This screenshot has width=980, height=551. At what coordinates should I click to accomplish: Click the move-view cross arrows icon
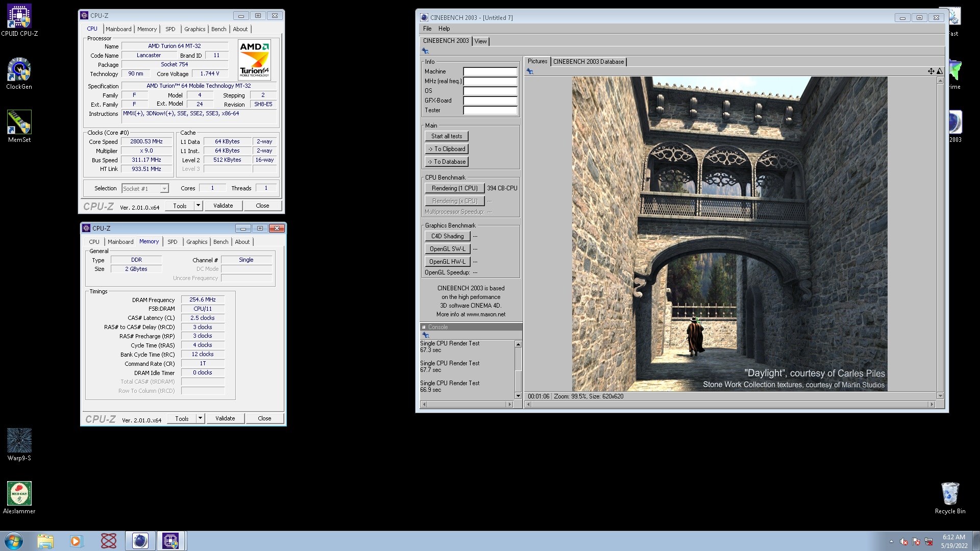pos(931,71)
